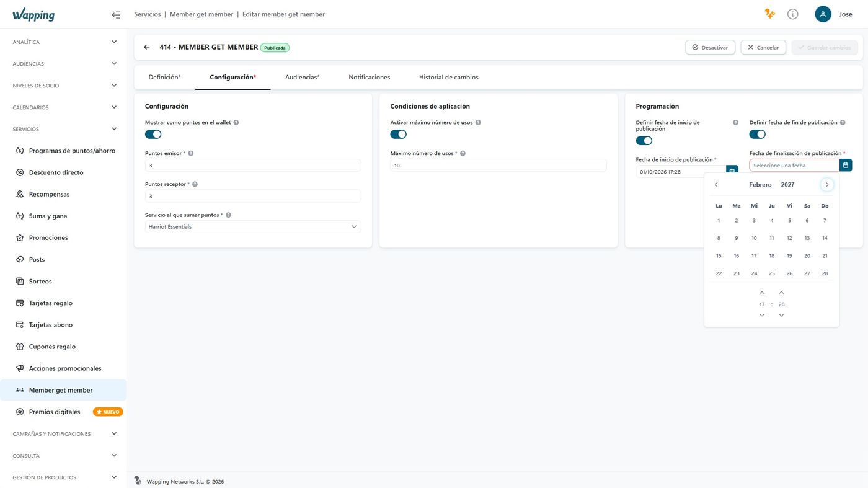This screenshot has height=488, width=868.
Task: Open Premios digitales in sidebar
Action: (64, 412)
